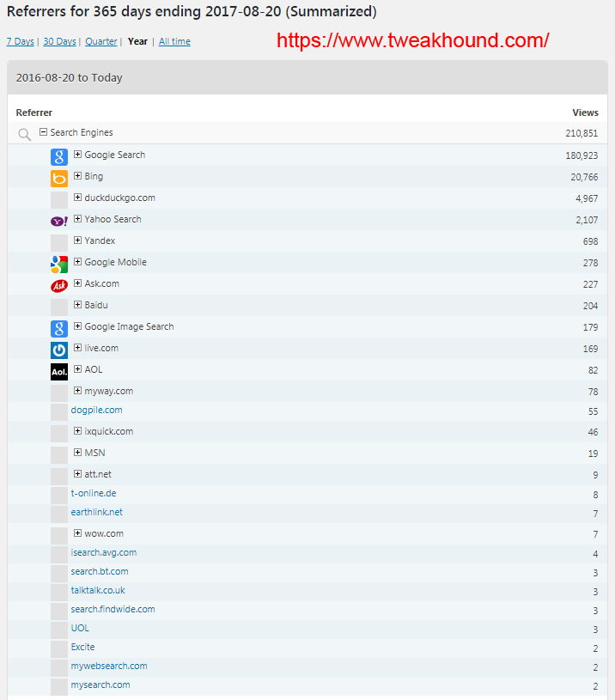This screenshot has height=700, width=615.
Task: Open the search.findwide.com link
Action: tap(113, 609)
